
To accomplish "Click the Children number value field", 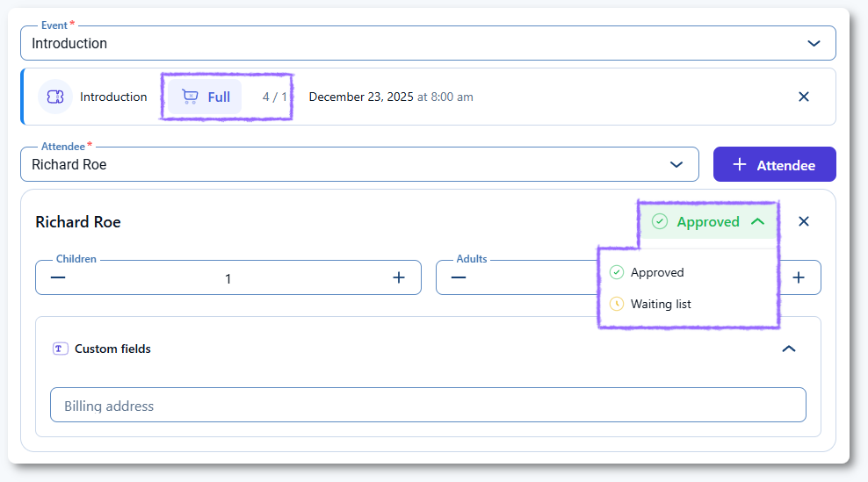I will tap(228, 278).
